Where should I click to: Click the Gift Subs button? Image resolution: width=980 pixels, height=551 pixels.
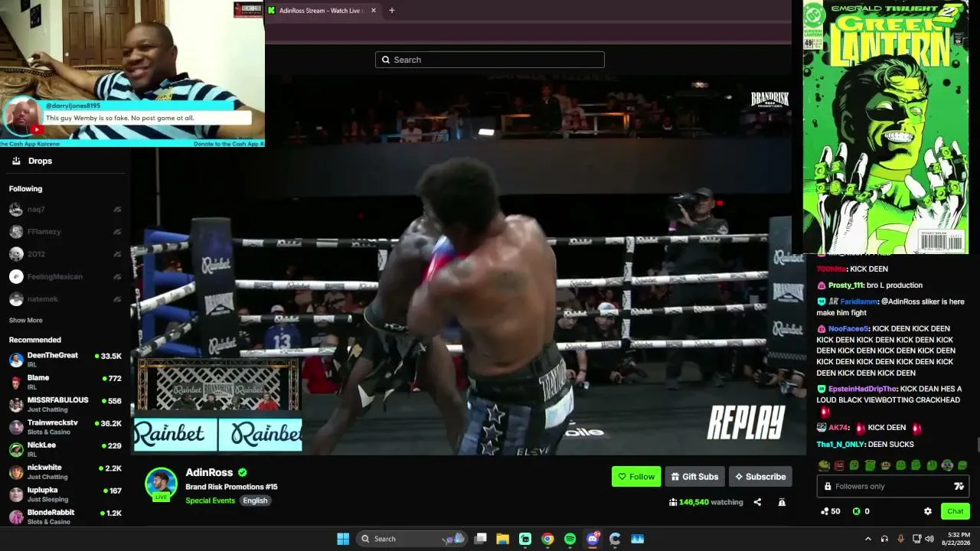click(x=694, y=477)
